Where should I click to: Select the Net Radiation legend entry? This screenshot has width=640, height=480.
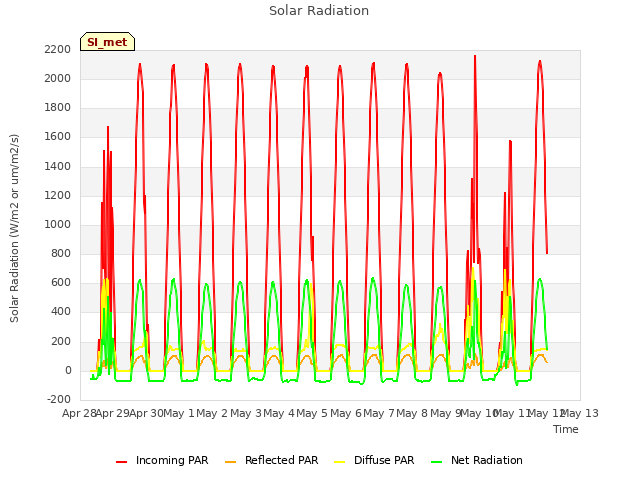[x=477, y=460]
